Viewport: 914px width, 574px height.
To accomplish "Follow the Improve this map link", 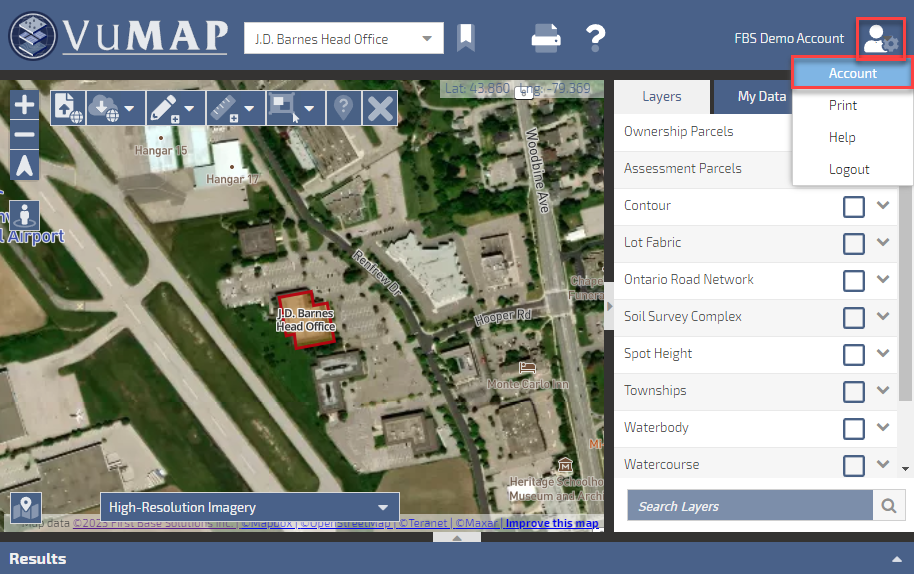I will coord(551,523).
